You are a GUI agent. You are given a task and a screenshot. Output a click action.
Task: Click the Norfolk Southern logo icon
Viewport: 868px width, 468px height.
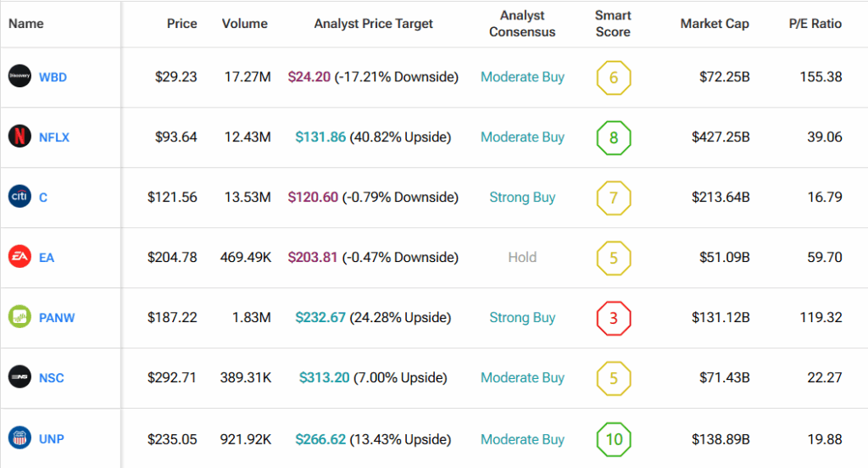(x=19, y=377)
